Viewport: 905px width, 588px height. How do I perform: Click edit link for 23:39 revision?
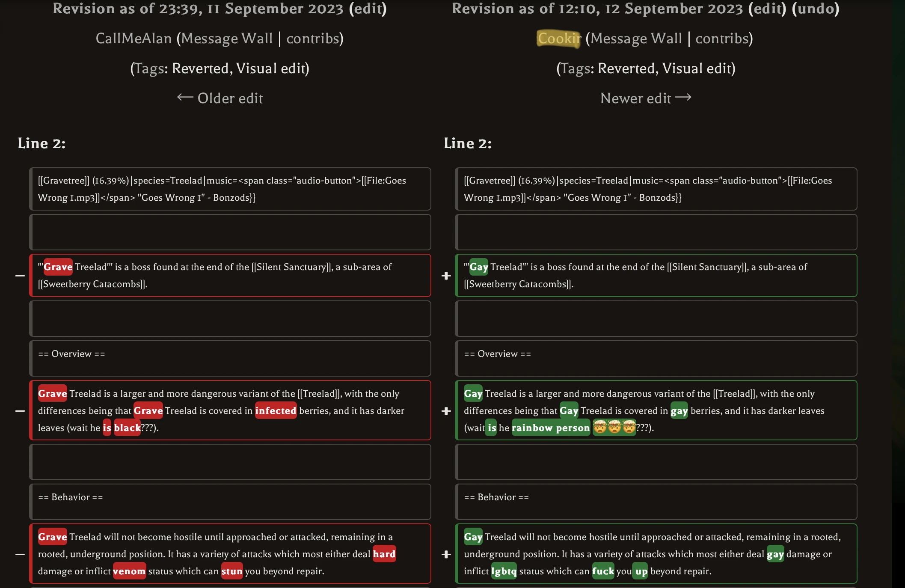(368, 9)
